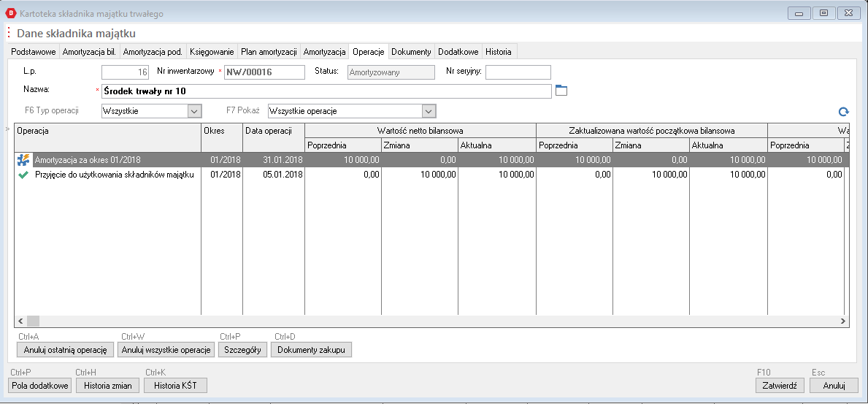Click the refresh icon above the operations table
The height and width of the screenshot is (404, 868).
point(843,112)
